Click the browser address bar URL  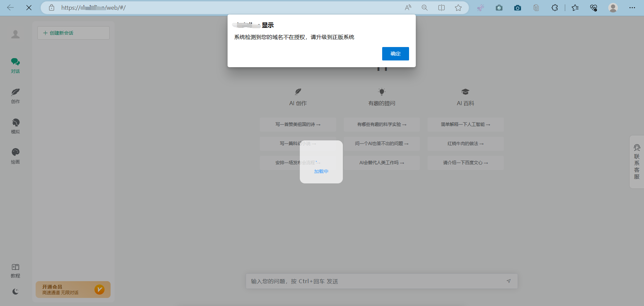(x=93, y=7)
